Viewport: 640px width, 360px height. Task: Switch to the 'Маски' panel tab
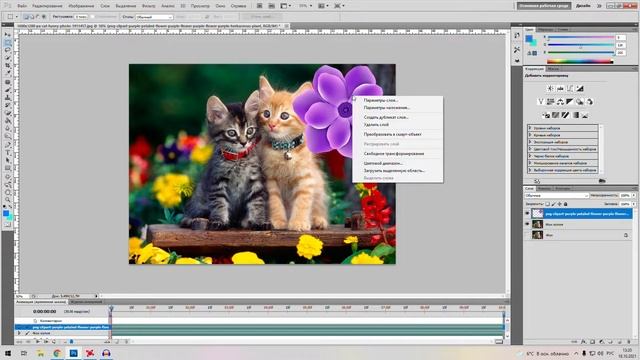(x=553, y=69)
